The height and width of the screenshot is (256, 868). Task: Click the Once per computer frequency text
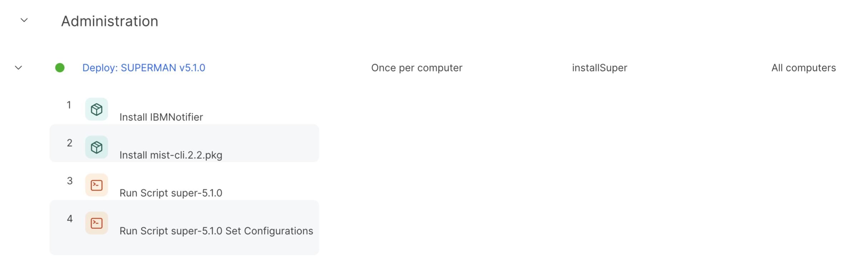(417, 68)
